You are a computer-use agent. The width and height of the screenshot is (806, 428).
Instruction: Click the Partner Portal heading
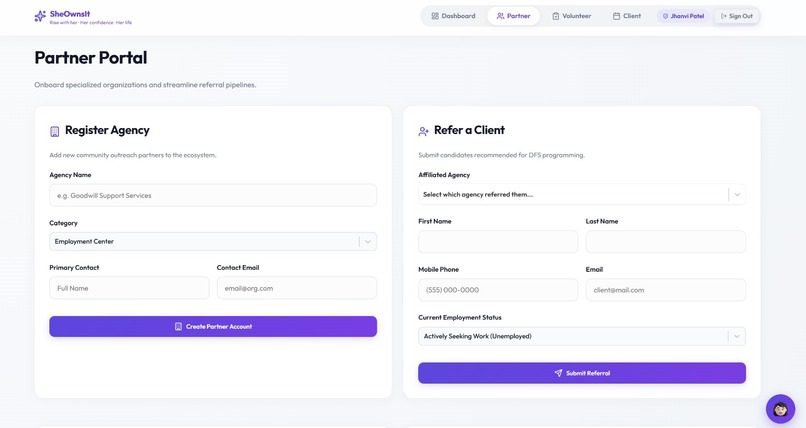(91, 58)
